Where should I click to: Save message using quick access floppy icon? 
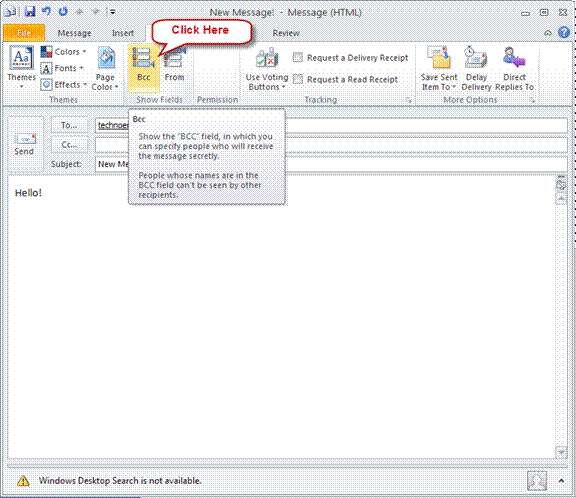click(x=30, y=11)
